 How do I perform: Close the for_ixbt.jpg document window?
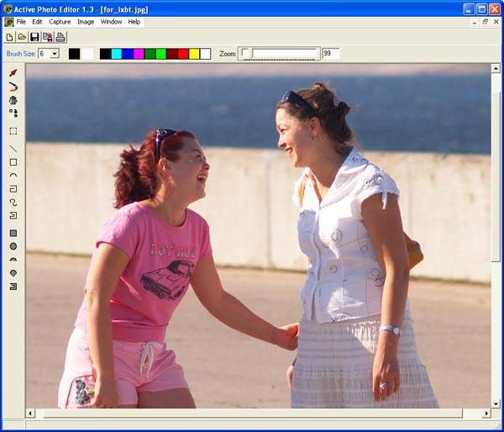(496, 22)
